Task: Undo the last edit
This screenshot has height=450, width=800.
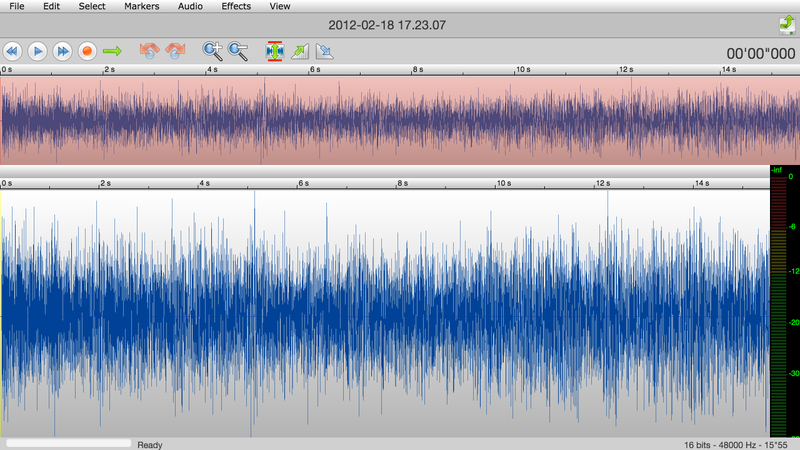Action: pyautogui.click(x=149, y=51)
